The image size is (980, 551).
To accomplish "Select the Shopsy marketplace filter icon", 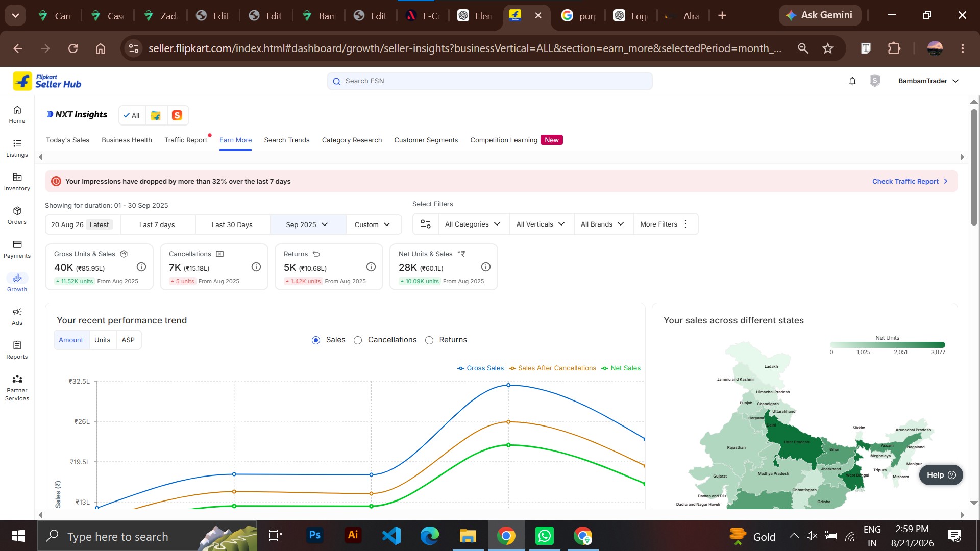I will 177,115.
